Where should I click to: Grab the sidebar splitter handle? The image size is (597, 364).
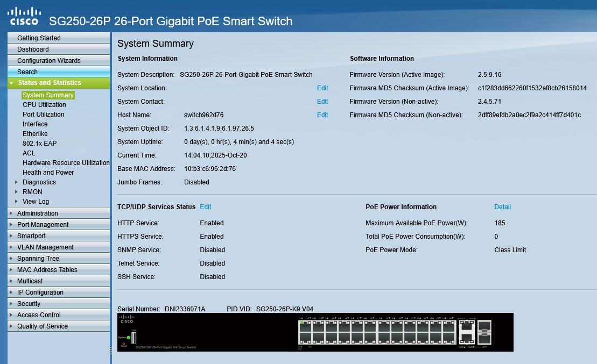111,351
